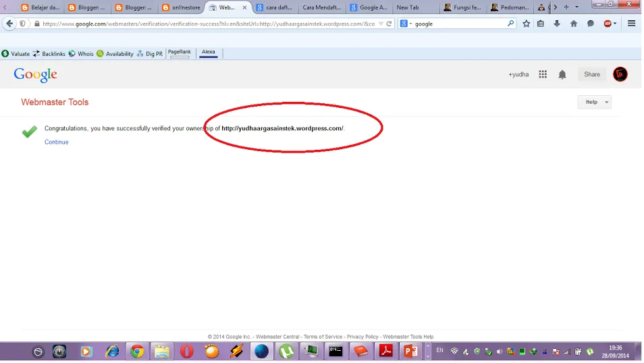Open the URL bar history dropdown arrow
Screen dimensions: 644x363
(x=381, y=24)
